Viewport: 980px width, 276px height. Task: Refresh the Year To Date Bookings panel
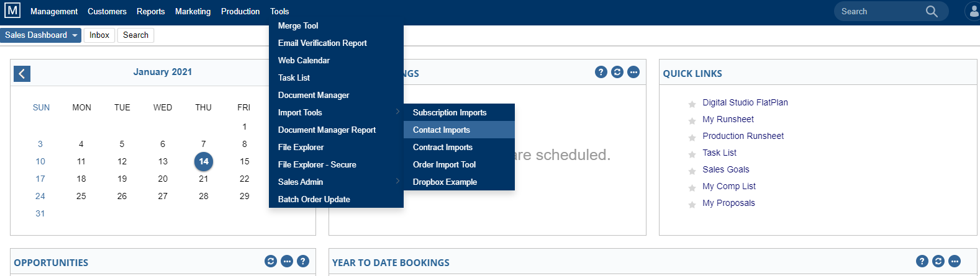coord(938,261)
